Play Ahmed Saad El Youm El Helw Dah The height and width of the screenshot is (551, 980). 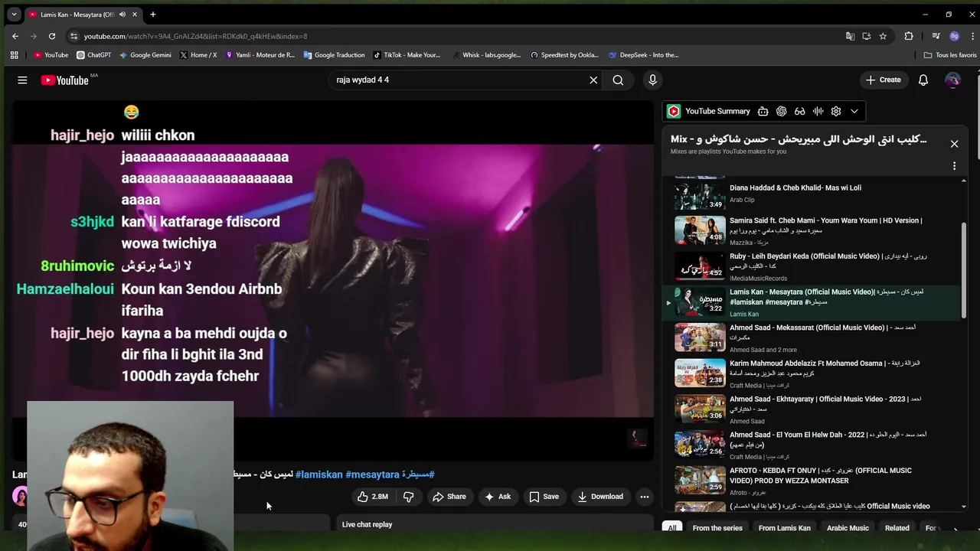[x=812, y=445]
